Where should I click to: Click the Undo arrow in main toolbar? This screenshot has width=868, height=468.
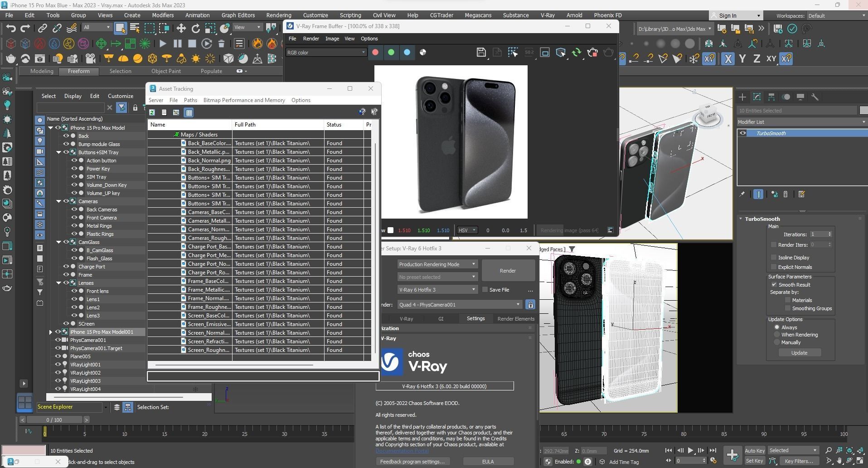(11, 29)
